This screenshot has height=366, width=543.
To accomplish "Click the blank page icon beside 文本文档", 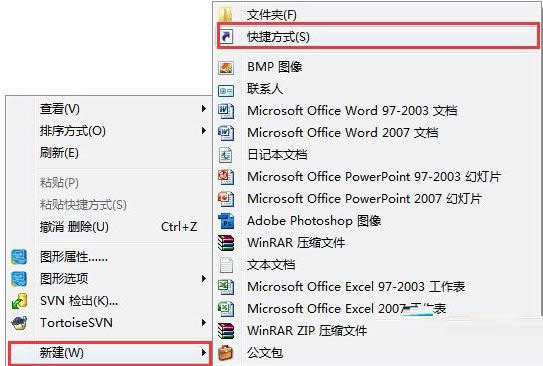I will [226, 265].
